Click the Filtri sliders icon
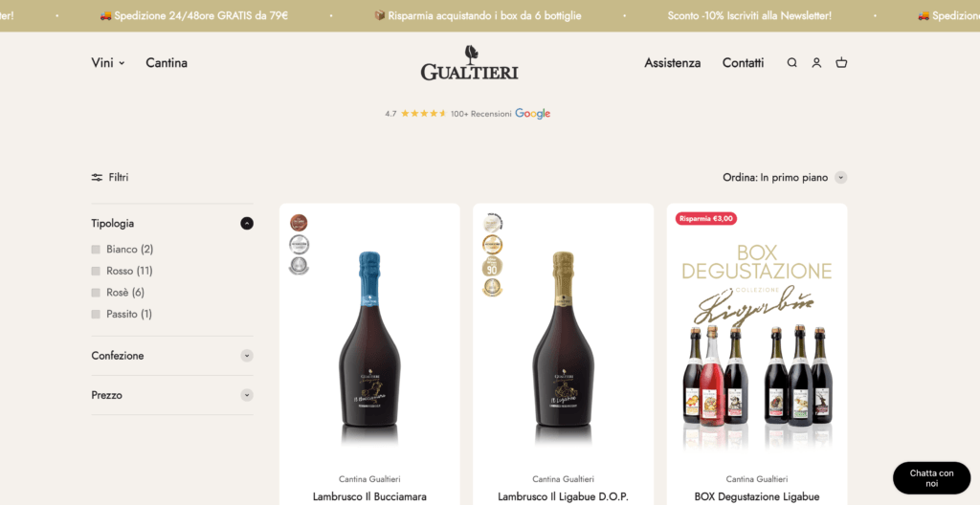Screen dimensions: 980x505 coord(97,178)
